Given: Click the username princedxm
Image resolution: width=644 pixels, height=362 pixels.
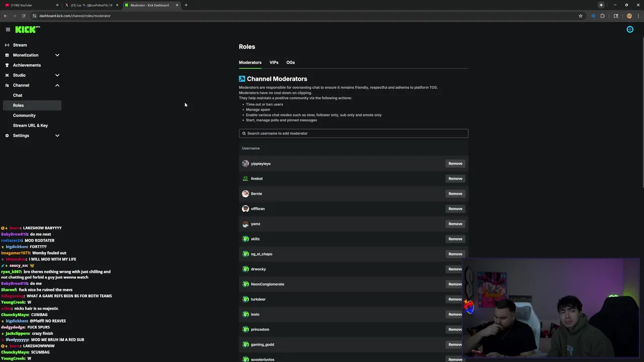Looking at the screenshot, I should [x=260, y=329].
